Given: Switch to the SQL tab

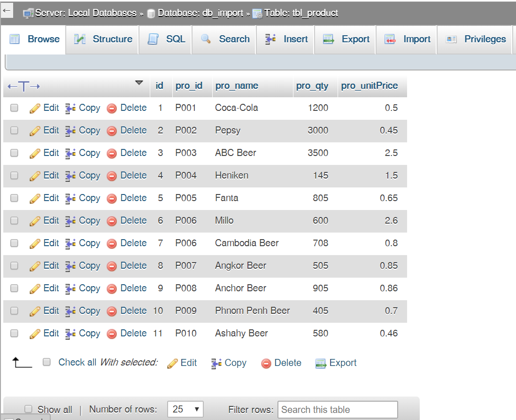Looking at the screenshot, I should [166, 39].
